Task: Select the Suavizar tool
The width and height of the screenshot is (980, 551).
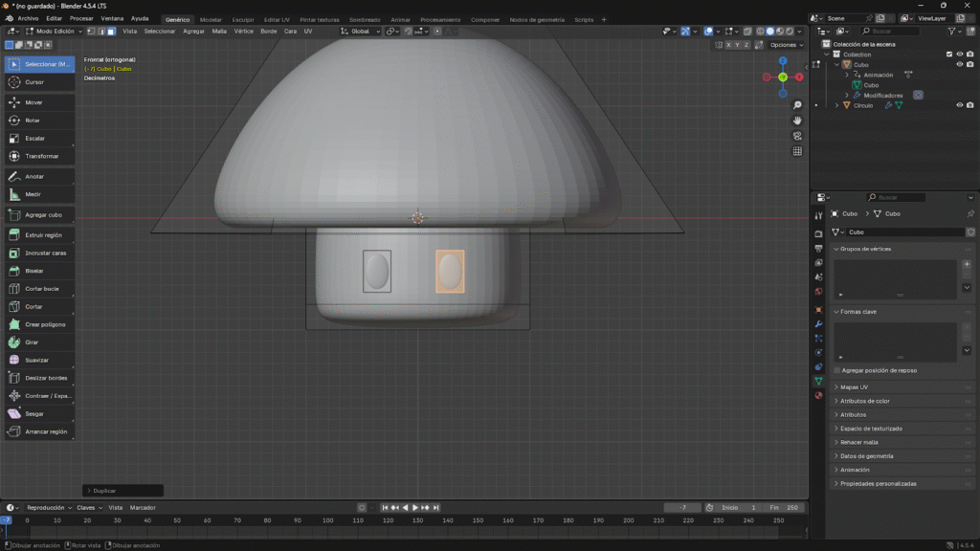Action: pos(39,360)
